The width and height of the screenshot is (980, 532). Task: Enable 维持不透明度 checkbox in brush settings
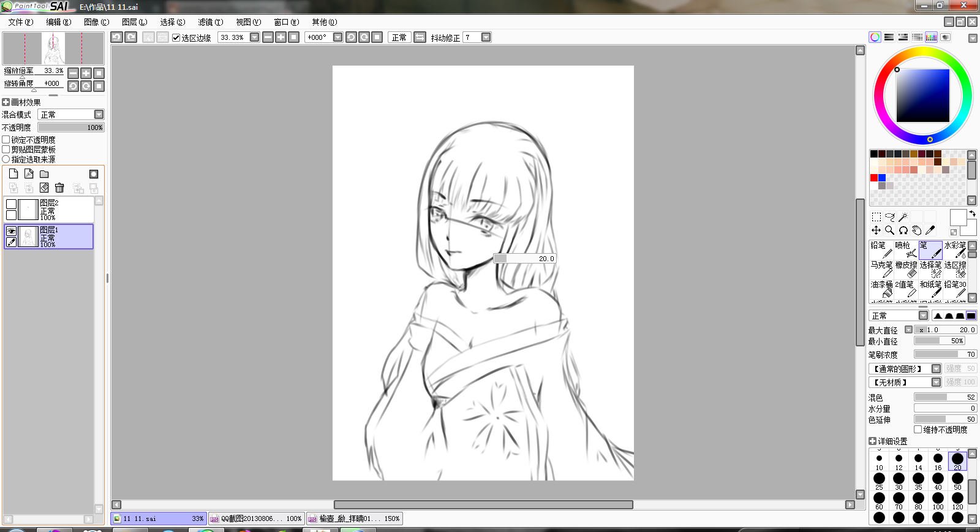point(918,430)
